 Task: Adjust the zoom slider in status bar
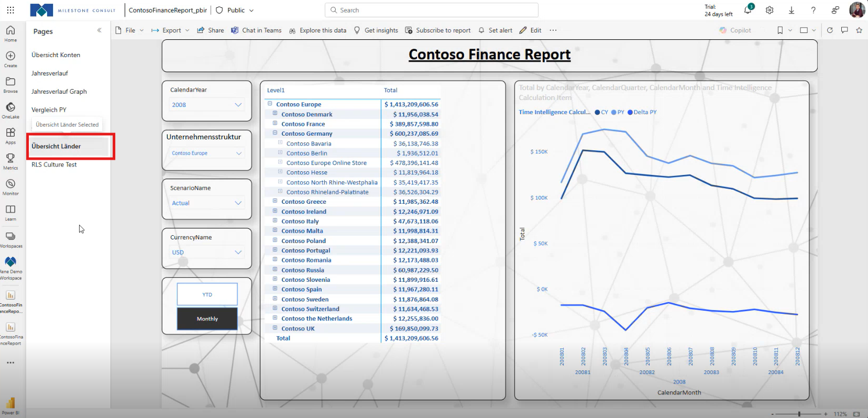[799, 414]
